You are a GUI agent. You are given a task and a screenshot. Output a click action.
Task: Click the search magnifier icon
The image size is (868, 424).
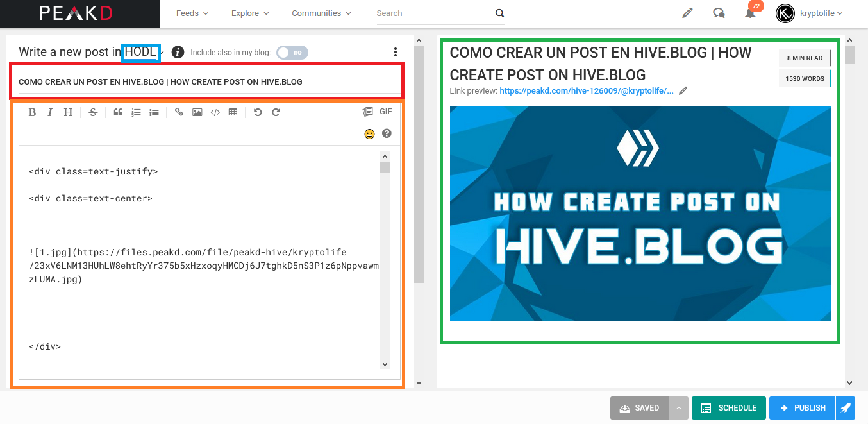[500, 13]
